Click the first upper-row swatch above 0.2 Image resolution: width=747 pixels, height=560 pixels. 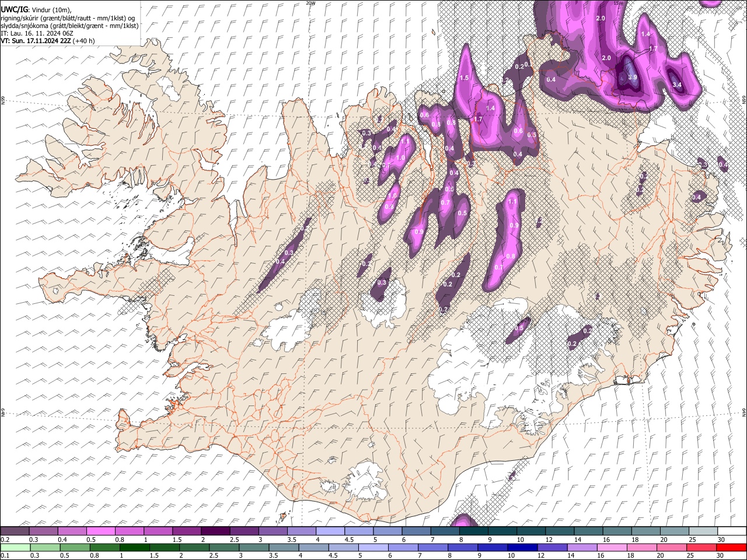(x=15, y=531)
